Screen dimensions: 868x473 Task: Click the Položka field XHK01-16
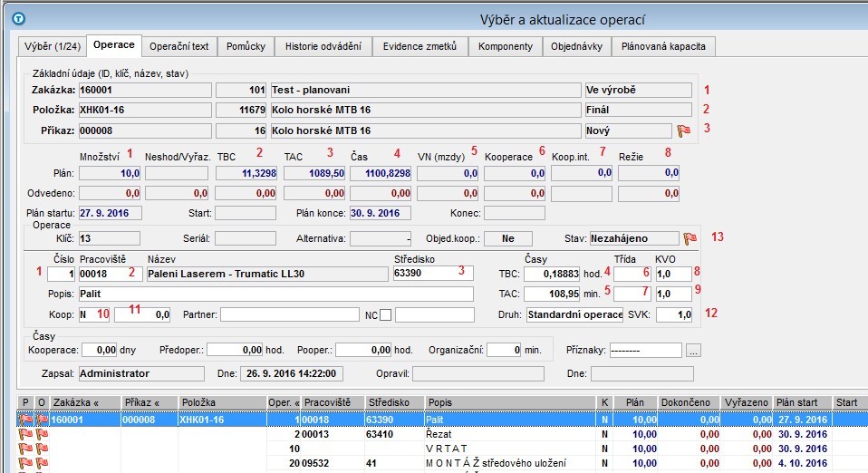click(145, 111)
